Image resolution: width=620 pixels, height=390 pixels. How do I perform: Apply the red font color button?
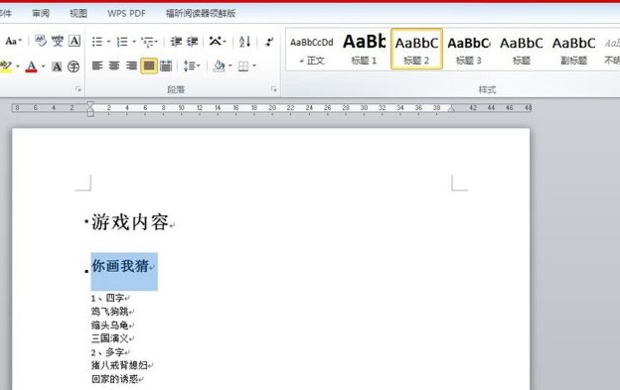31,66
